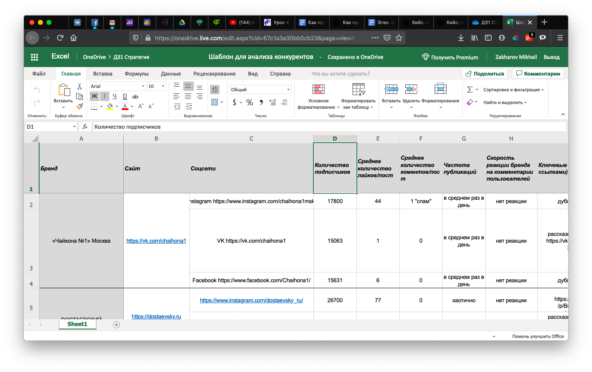Click the top vertical align icon

(x=176, y=86)
